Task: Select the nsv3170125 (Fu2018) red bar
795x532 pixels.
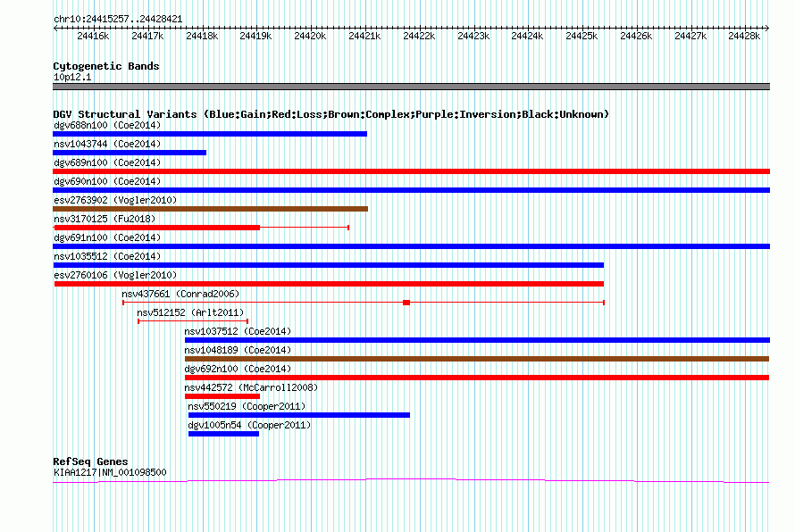Action: [x=156, y=228]
